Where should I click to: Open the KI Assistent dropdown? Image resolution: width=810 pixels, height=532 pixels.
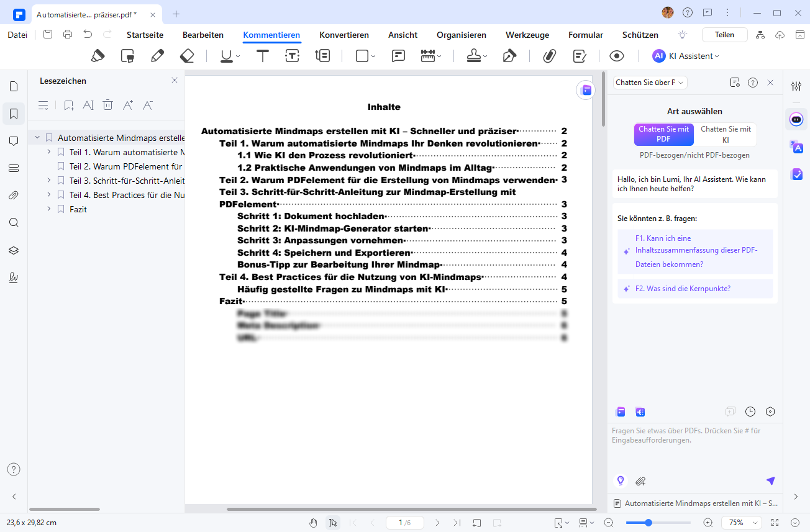click(685, 56)
